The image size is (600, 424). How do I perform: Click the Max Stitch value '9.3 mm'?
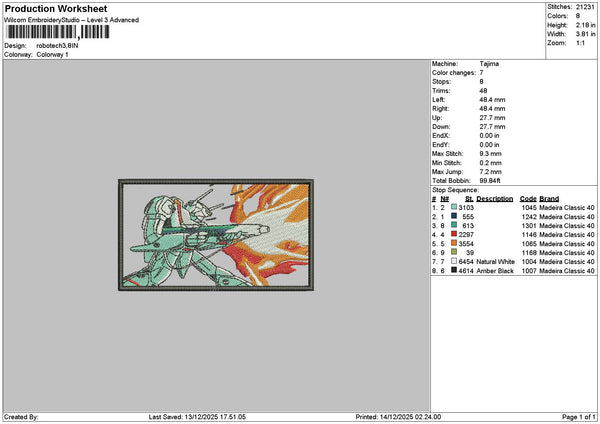click(x=491, y=154)
